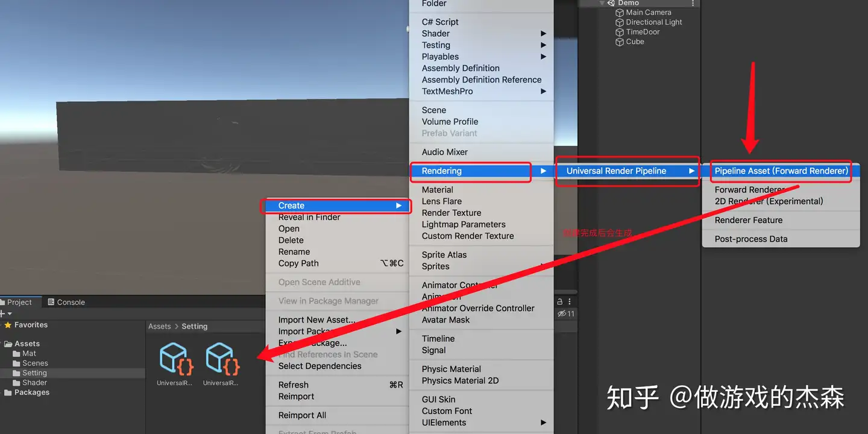
Task: Select Pipeline Asset (Forward Renderer)
Action: pos(781,171)
